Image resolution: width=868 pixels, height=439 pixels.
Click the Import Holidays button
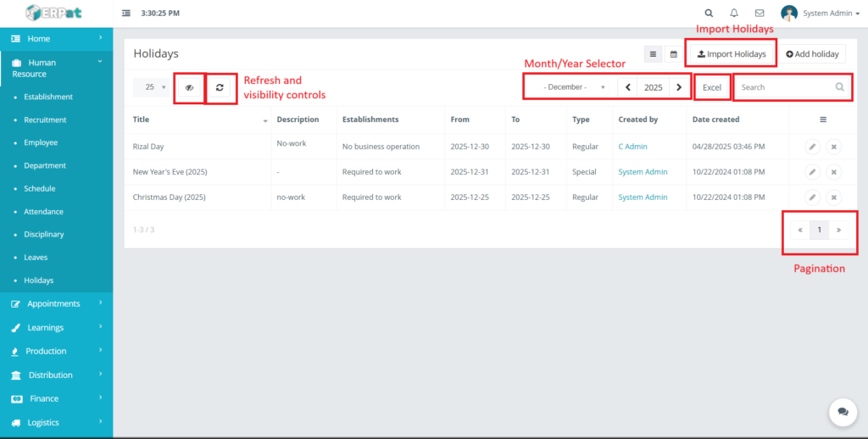point(731,54)
